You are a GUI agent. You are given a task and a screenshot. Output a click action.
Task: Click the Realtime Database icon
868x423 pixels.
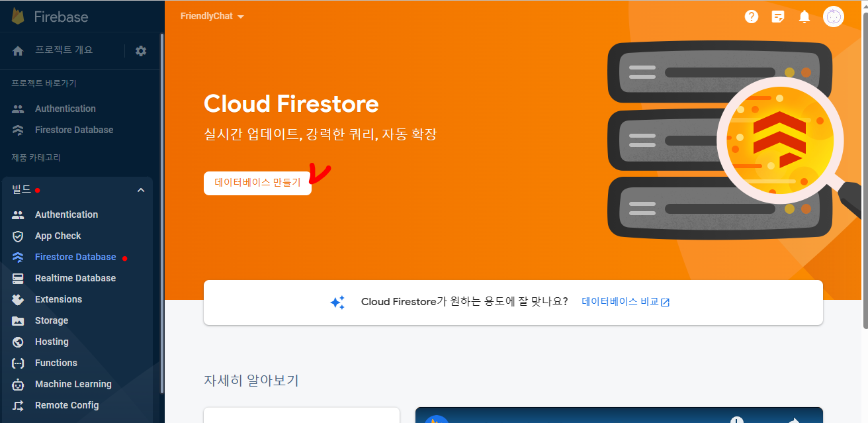18,278
